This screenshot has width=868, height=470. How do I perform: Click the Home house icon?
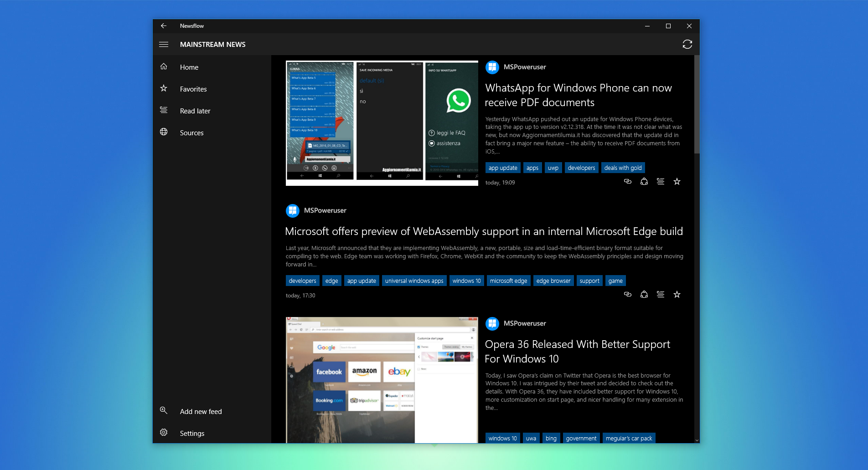(164, 66)
